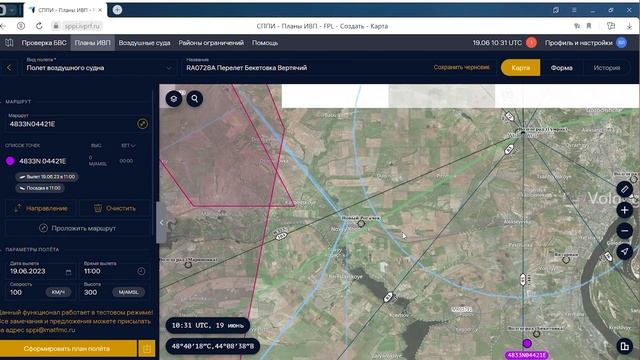Reload the browser page
The width and height of the screenshot is (640, 360).
pyautogui.click(x=39, y=26)
